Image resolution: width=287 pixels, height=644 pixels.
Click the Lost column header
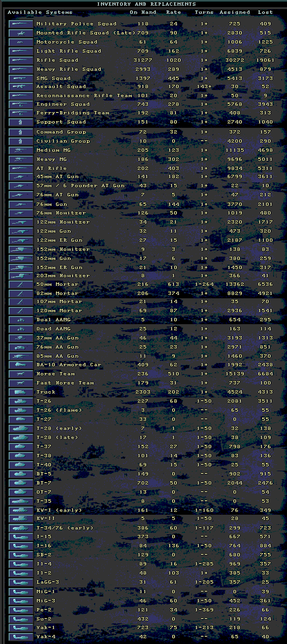[x=265, y=12]
